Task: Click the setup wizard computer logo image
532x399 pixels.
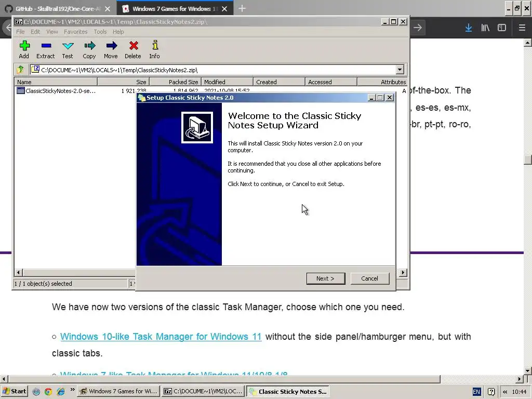Action: tap(197, 128)
